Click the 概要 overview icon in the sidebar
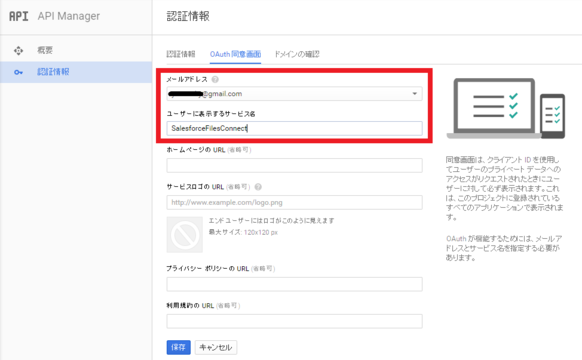Screen dimensions: 582x360 (x=19, y=50)
